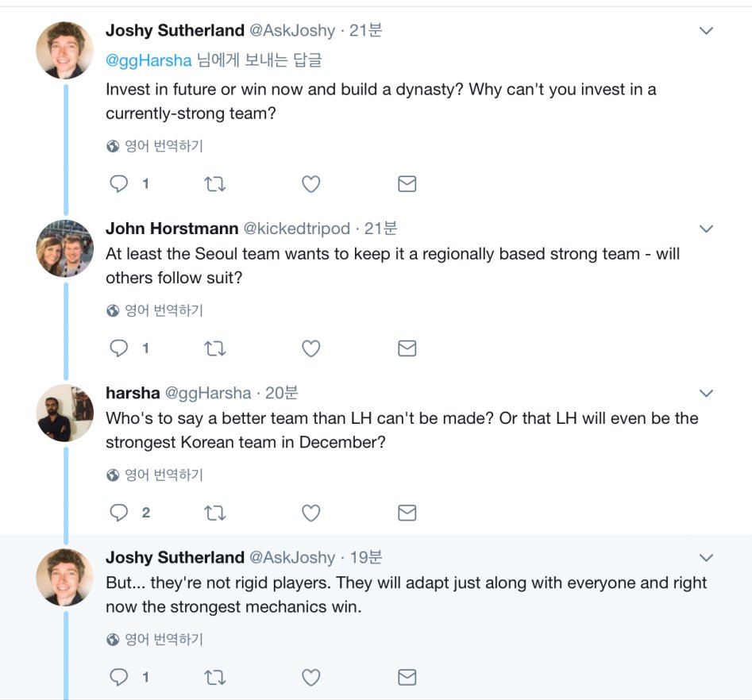Reply to John Horstmann's tweet
The width and height of the screenshot is (752, 700).
[119, 348]
